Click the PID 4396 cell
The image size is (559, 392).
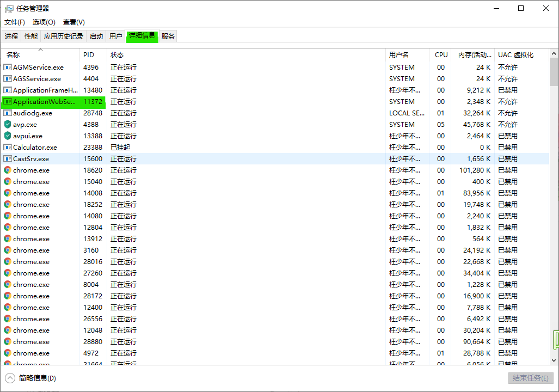click(x=91, y=68)
